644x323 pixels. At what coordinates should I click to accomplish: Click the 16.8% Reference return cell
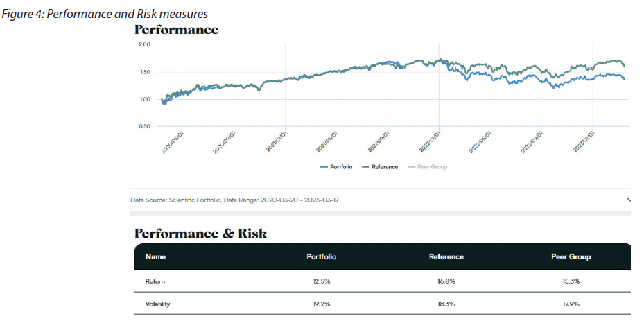[x=446, y=281]
